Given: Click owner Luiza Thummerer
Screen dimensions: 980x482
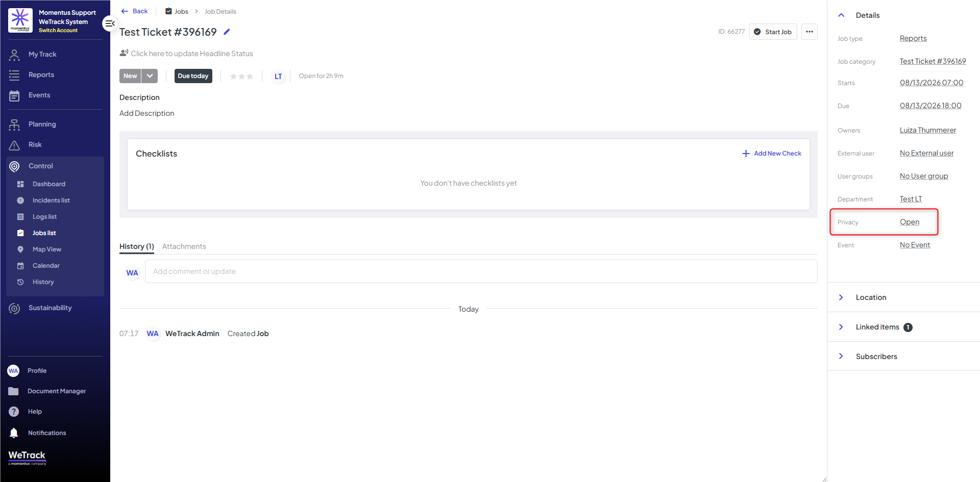Looking at the screenshot, I should tap(928, 130).
